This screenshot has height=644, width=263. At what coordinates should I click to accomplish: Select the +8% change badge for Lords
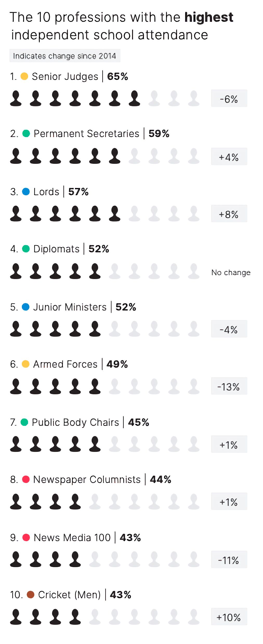click(x=229, y=214)
